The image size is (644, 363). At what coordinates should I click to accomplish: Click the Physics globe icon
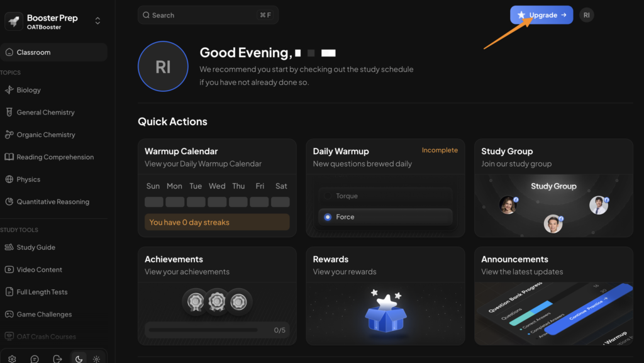(9, 179)
